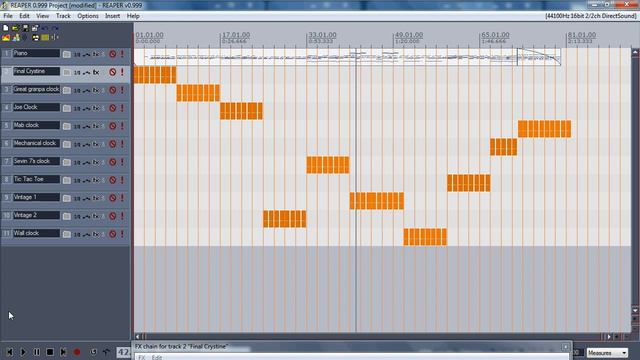
Task: Click the transport Play button
Action: pos(23,352)
